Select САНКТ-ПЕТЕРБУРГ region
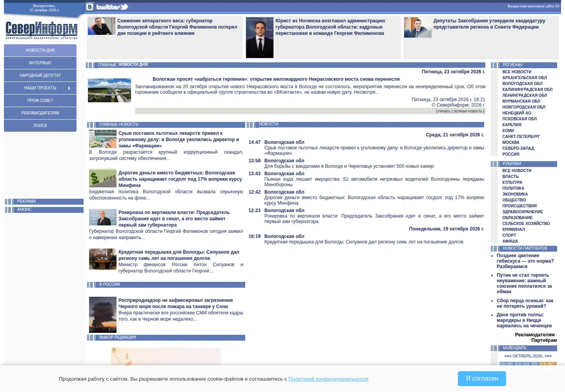This screenshot has width=565, height=392. click(521, 136)
